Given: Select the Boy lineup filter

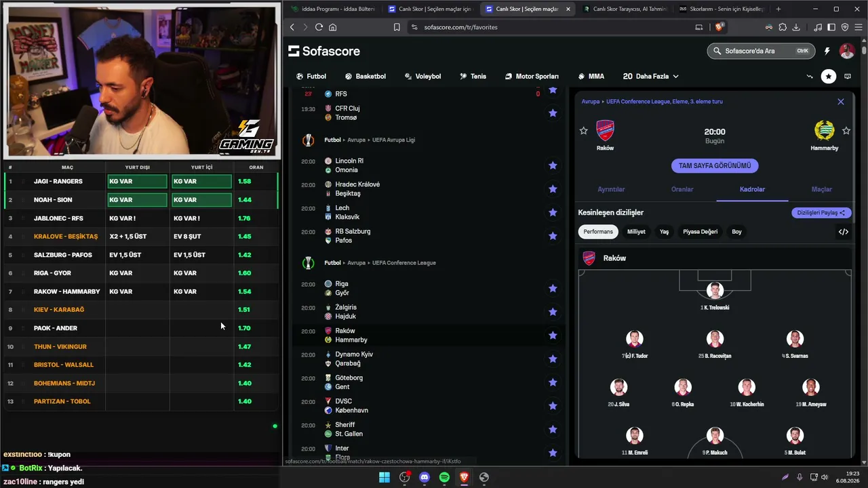Looking at the screenshot, I should pyautogui.click(x=736, y=232).
